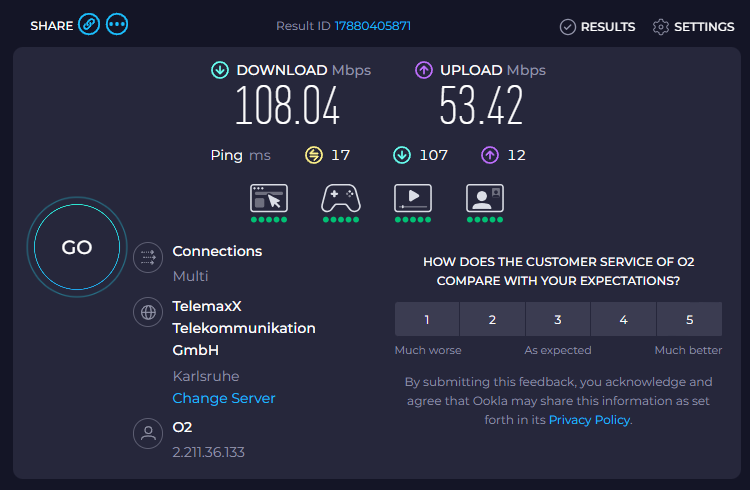Click the Settings gear icon

(661, 27)
